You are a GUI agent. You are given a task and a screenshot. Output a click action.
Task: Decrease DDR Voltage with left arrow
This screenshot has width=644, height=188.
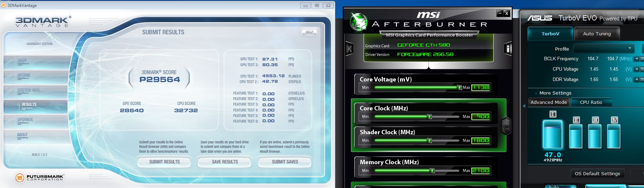point(637,80)
